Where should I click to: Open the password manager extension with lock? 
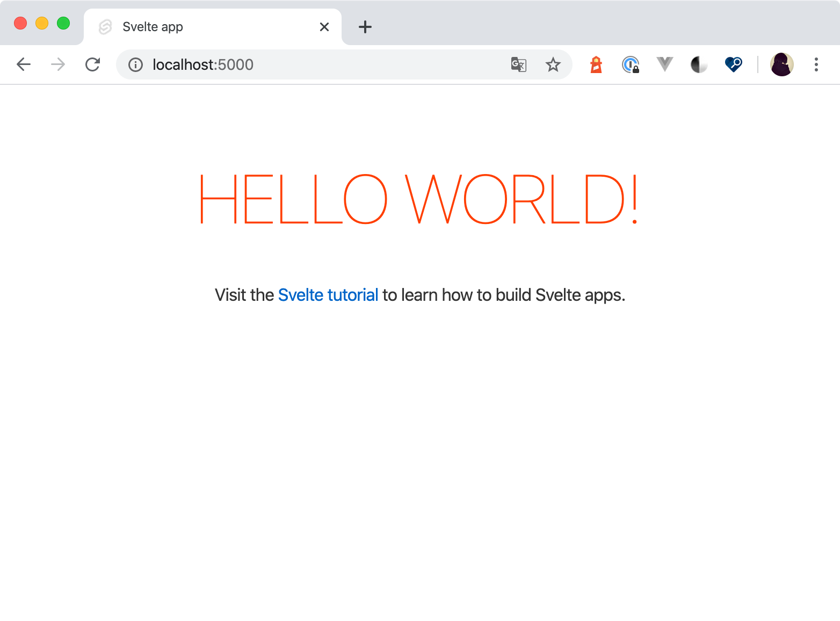631,64
